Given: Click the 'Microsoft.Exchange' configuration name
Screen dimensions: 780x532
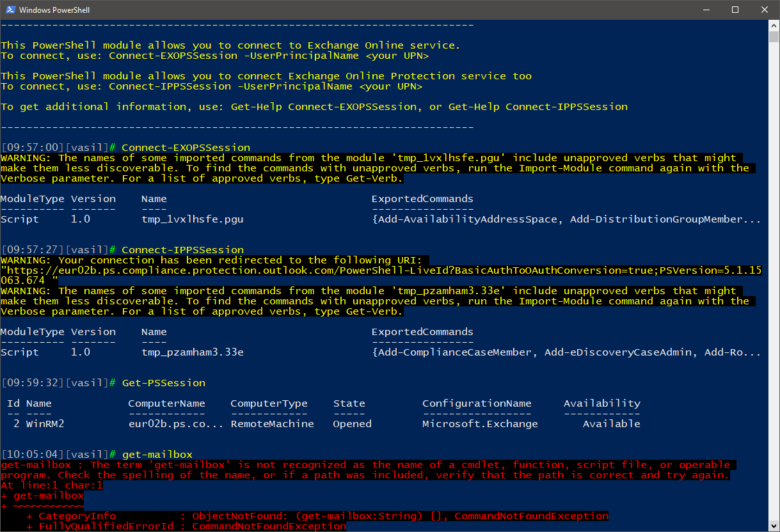Looking at the screenshot, I should [480, 424].
